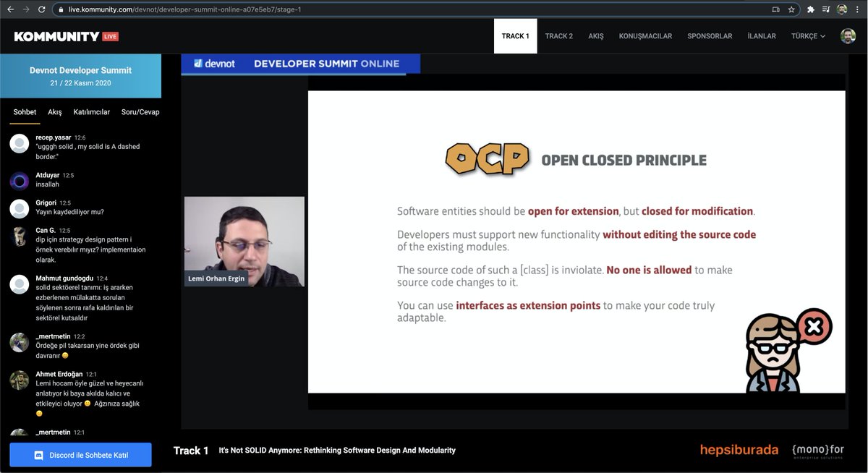The height and width of the screenshot is (473, 868).
Task: Bookmark this page with the star icon
Action: click(792, 9)
